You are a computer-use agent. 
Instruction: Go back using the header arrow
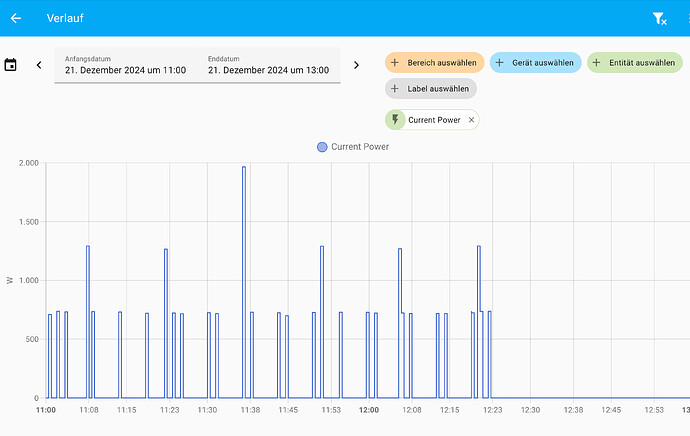pos(16,18)
